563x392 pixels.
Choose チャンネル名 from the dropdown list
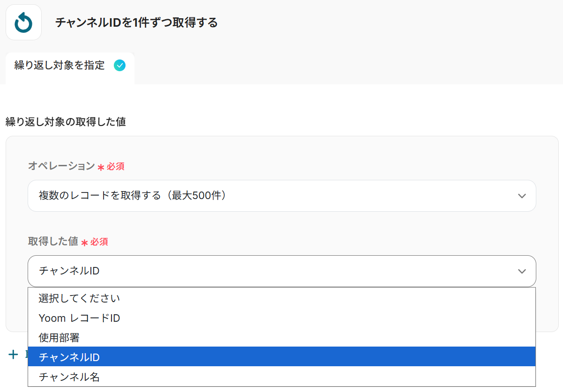[69, 377]
